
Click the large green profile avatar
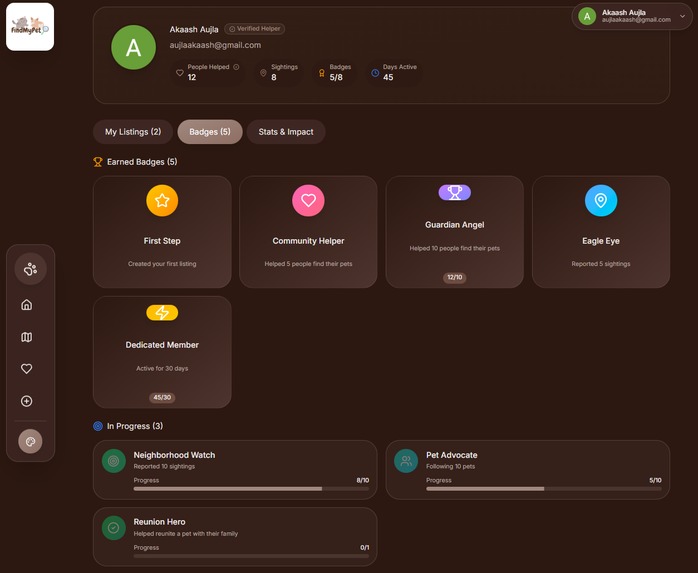coord(134,47)
